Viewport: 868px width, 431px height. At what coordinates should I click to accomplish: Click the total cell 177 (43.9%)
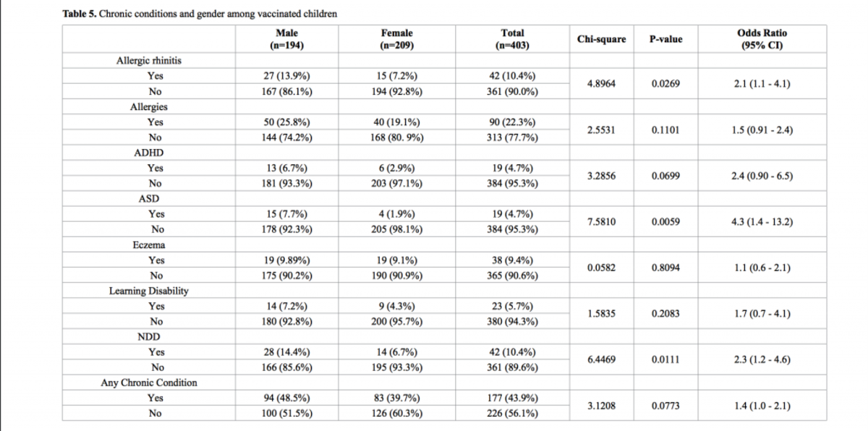[512, 398]
